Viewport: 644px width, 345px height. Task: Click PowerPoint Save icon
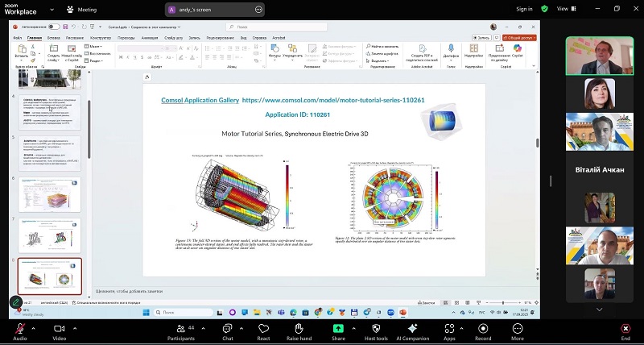65,27
